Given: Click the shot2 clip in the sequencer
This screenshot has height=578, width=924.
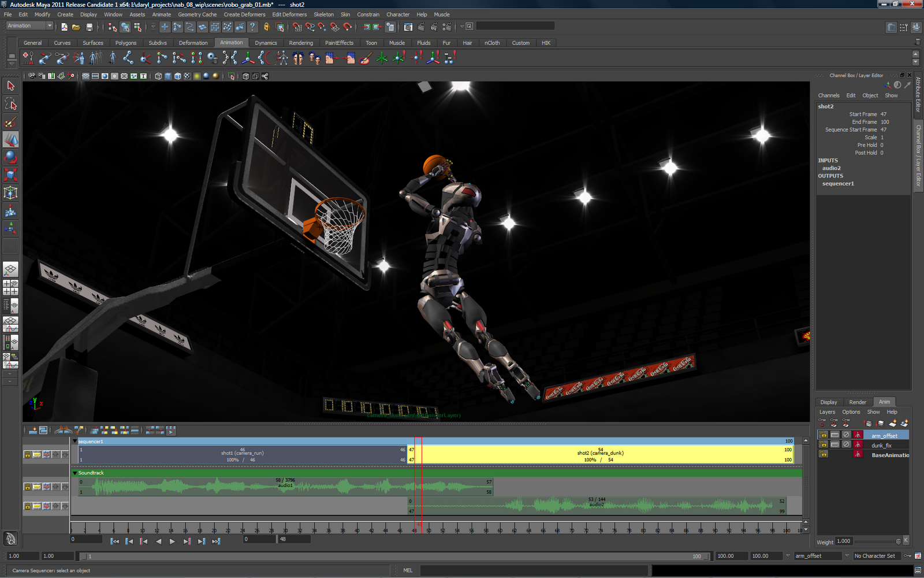Looking at the screenshot, I should click(x=601, y=453).
